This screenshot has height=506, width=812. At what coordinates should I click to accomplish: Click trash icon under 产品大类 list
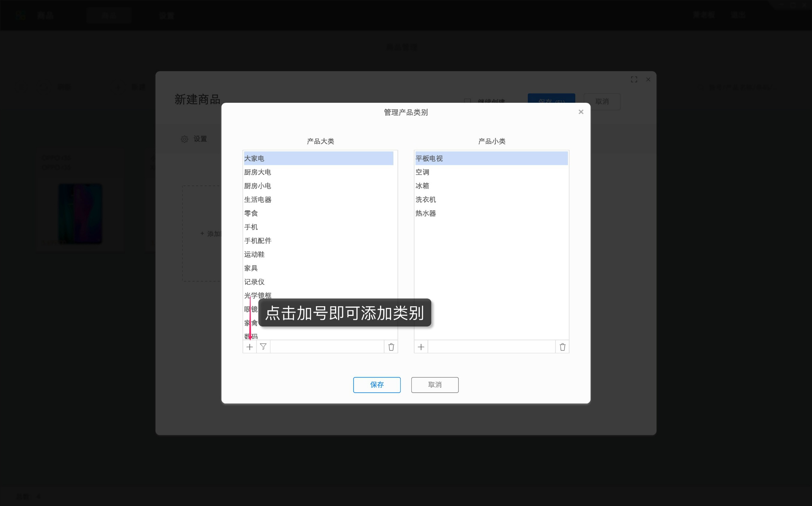391,347
